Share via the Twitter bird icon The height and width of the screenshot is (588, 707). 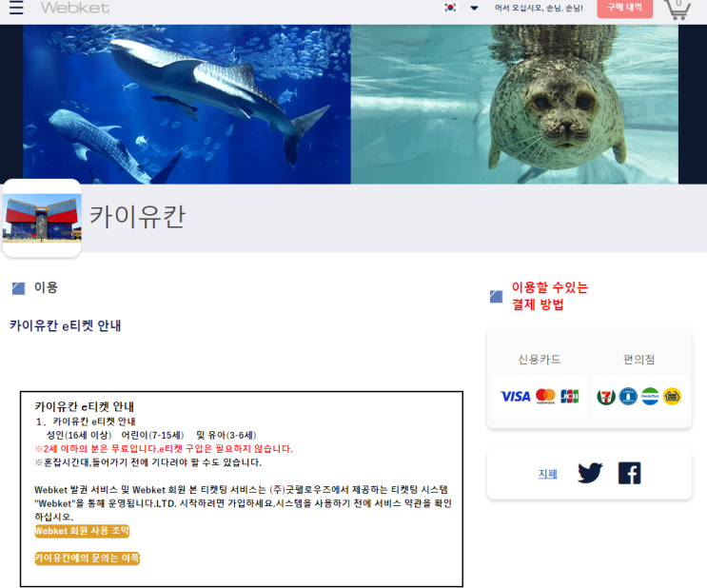(x=590, y=473)
